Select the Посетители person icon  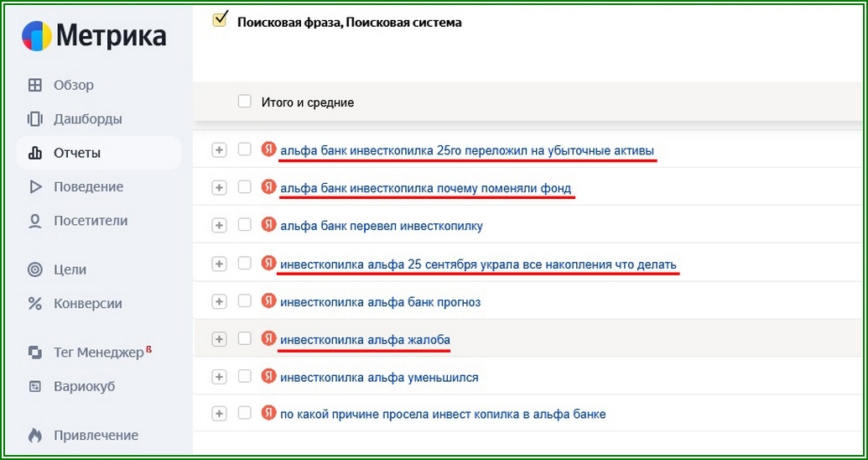coord(35,221)
